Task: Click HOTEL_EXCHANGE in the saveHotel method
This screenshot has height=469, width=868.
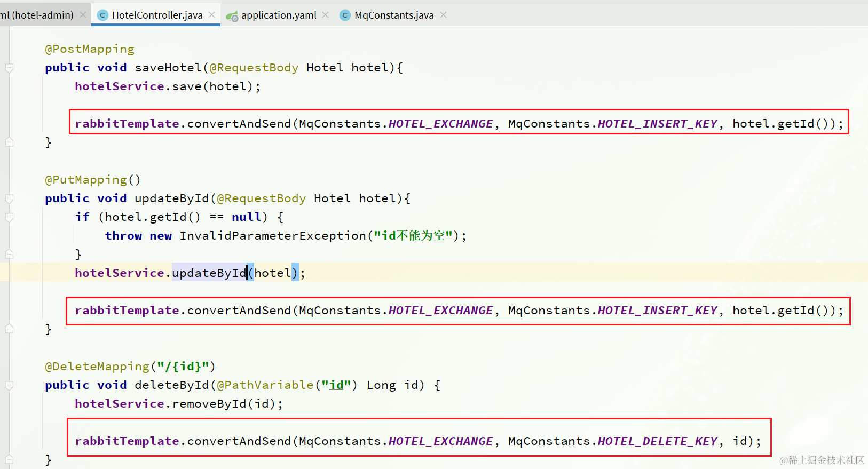Action: (x=440, y=124)
